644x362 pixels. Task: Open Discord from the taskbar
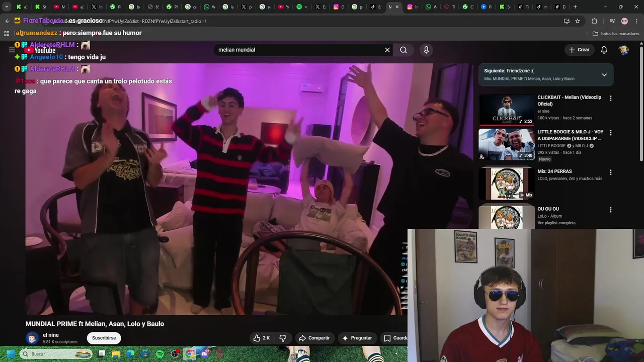[205, 354]
